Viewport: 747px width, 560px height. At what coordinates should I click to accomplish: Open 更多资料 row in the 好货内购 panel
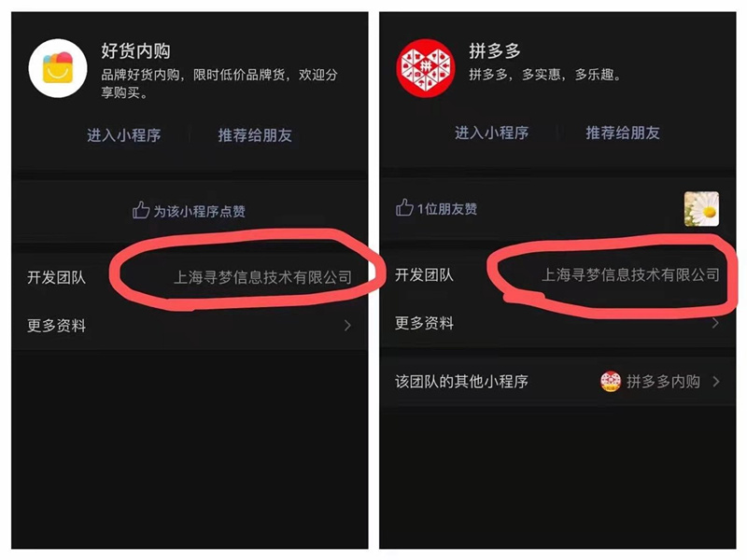(x=190, y=326)
